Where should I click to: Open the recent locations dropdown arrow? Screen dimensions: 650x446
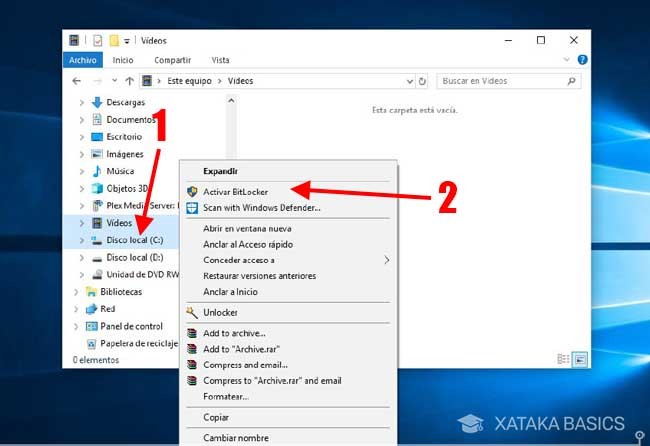pos(115,80)
